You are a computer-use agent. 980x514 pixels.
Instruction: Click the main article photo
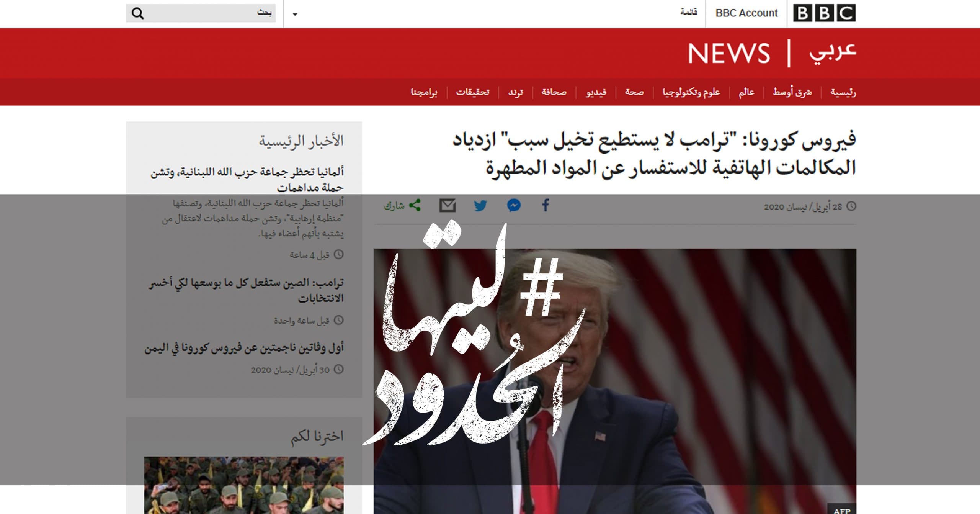pos(615,381)
